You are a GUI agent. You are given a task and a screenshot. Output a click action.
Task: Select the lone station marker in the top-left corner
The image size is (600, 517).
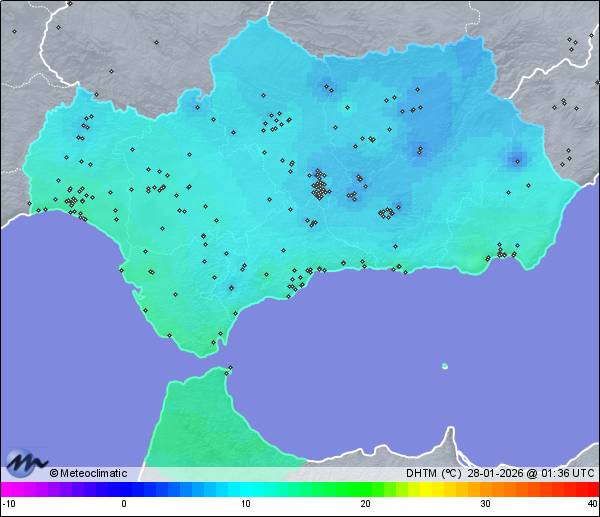(14, 30)
